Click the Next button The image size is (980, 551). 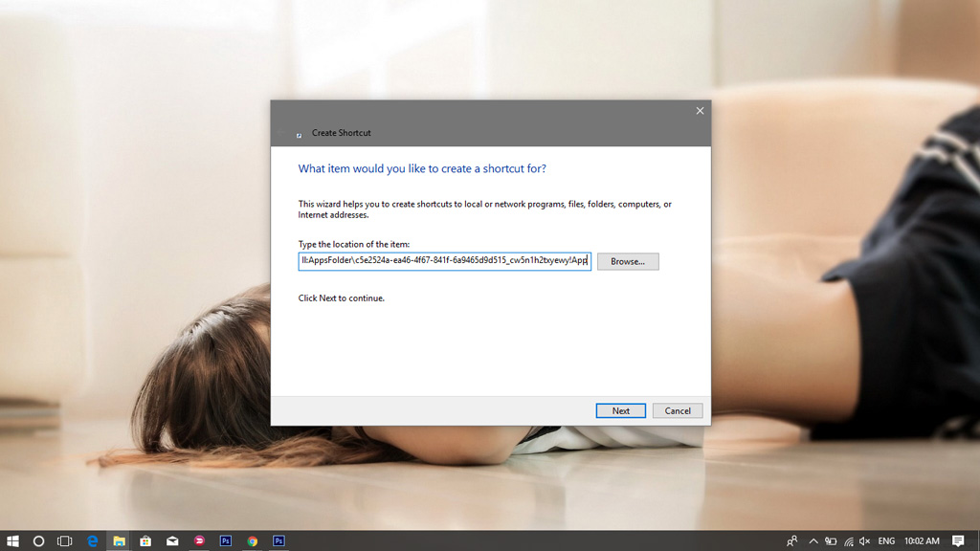pos(620,410)
